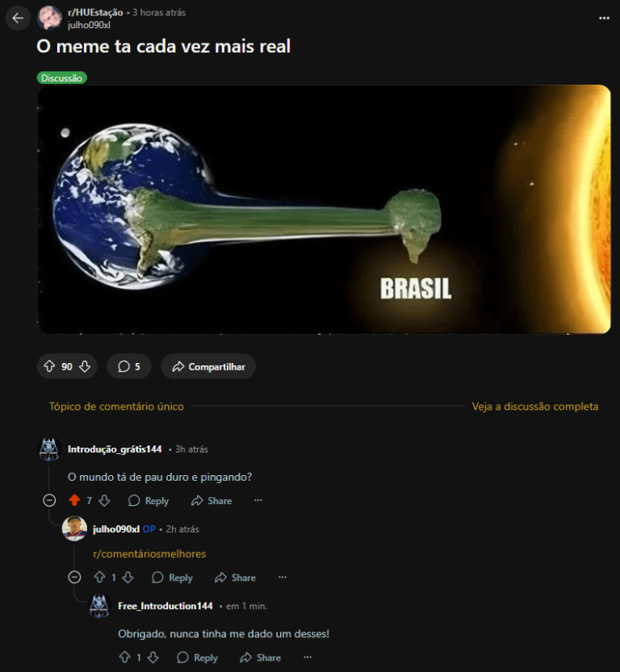Open the post options three-dot menu
This screenshot has width=620, height=672.
coord(604,18)
